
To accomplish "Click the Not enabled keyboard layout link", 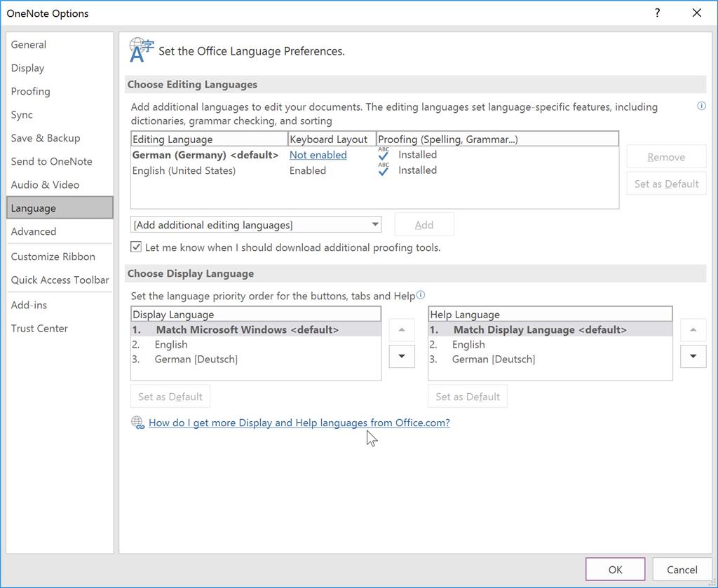I will 318,154.
